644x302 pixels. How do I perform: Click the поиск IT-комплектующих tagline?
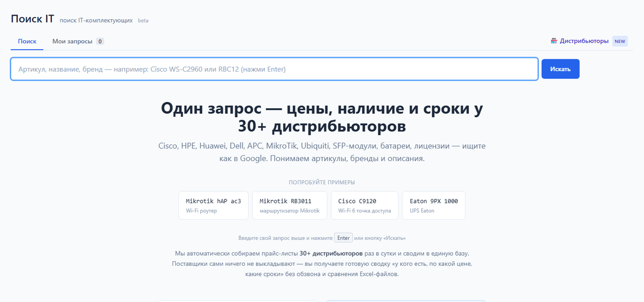[x=96, y=21]
